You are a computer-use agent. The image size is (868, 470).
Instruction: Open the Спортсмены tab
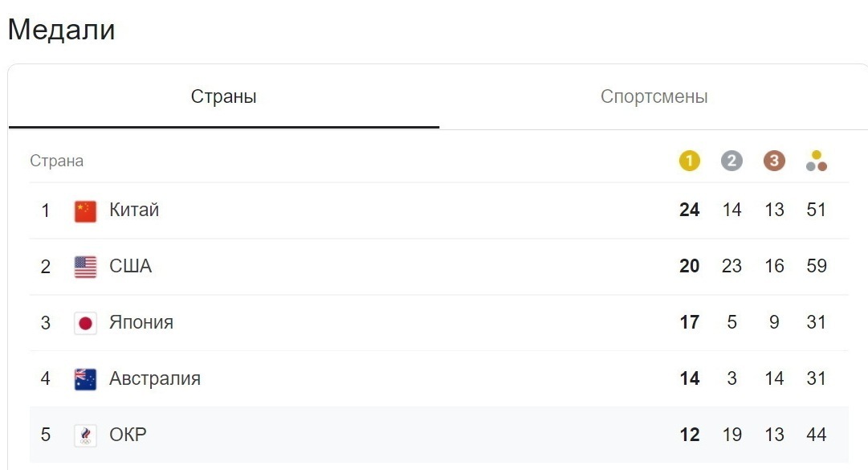[x=654, y=97]
